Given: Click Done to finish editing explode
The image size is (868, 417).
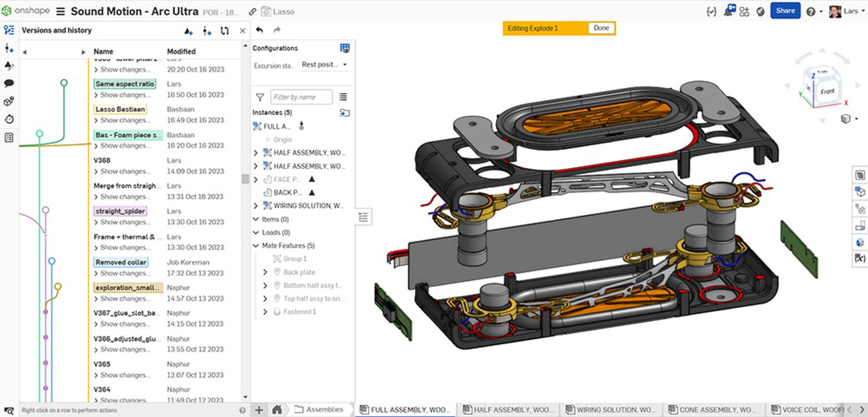Looking at the screenshot, I should (601, 28).
